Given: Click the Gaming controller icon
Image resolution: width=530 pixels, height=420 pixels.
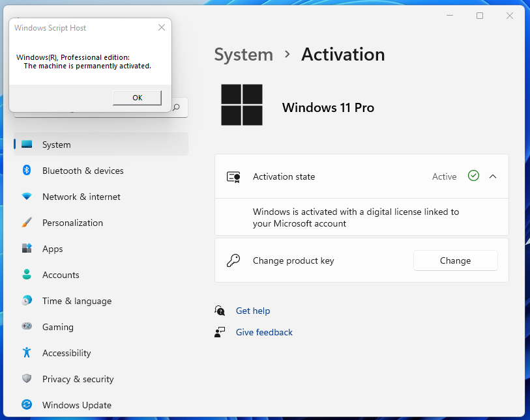Looking at the screenshot, I should (x=27, y=326).
